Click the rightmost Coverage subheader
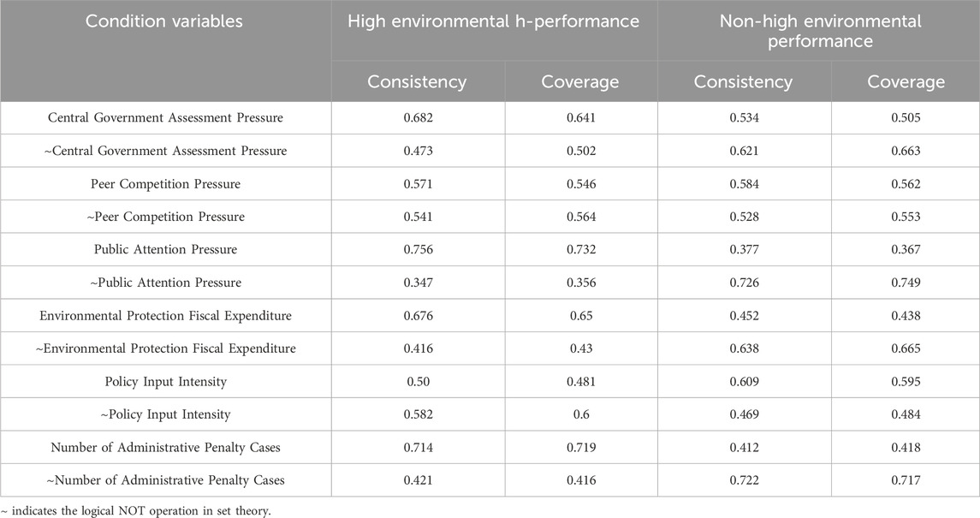The width and height of the screenshot is (980, 518). tap(906, 82)
